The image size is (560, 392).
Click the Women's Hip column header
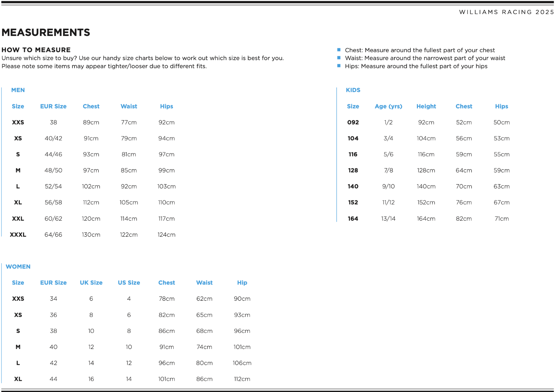242,283
